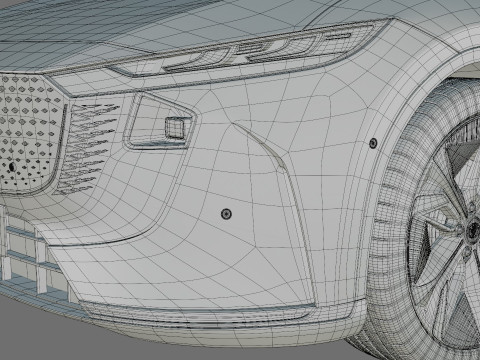Select the round parking sensor on lower bumper
480x360 pixels.
click(226, 214)
